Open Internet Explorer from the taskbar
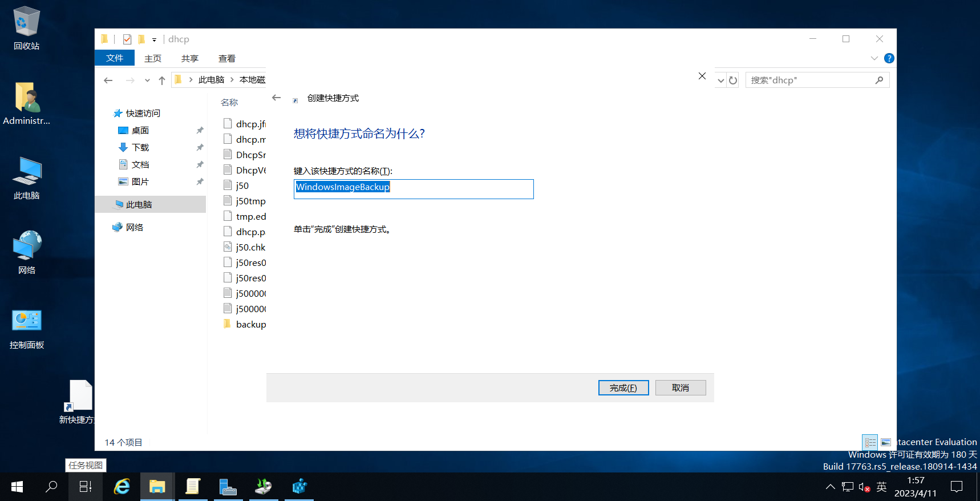 122,487
